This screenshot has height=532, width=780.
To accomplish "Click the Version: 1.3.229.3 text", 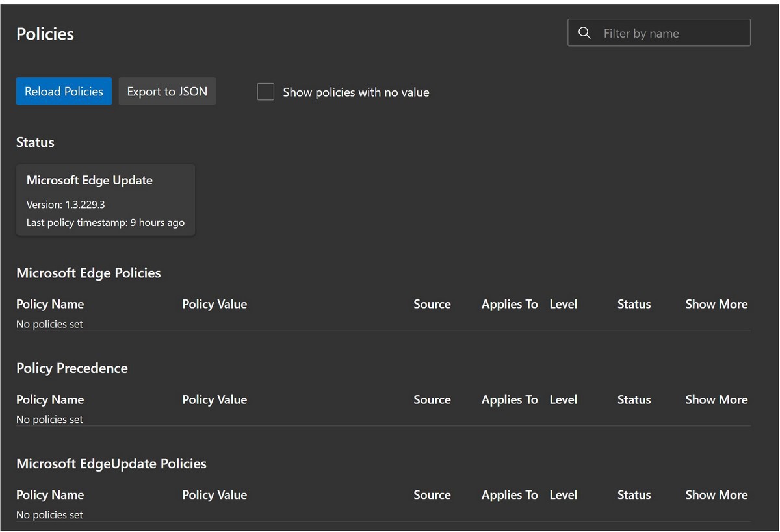I will (x=66, y=205).
